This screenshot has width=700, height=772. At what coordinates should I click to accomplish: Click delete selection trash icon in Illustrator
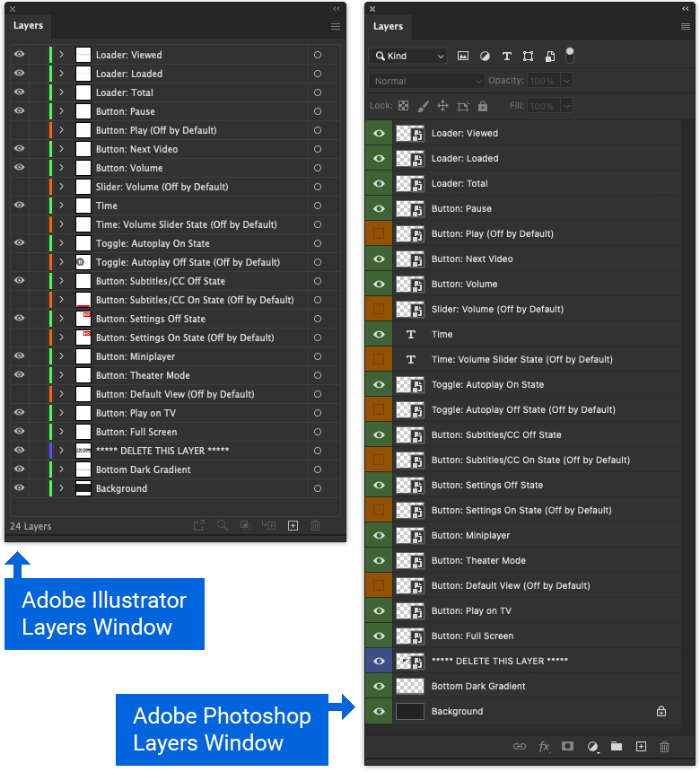point(316,526)
